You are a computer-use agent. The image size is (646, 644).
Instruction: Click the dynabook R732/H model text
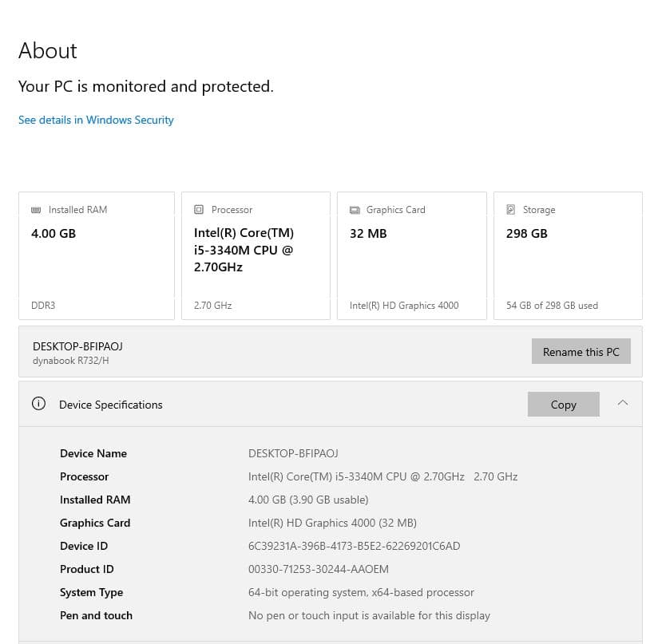71,361
